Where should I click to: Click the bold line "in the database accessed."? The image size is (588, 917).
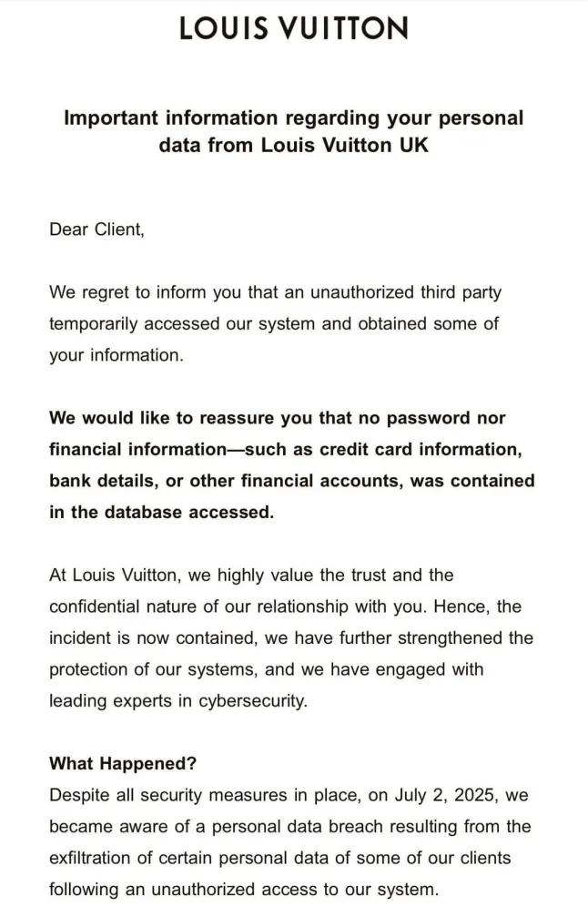coord(161,512)
